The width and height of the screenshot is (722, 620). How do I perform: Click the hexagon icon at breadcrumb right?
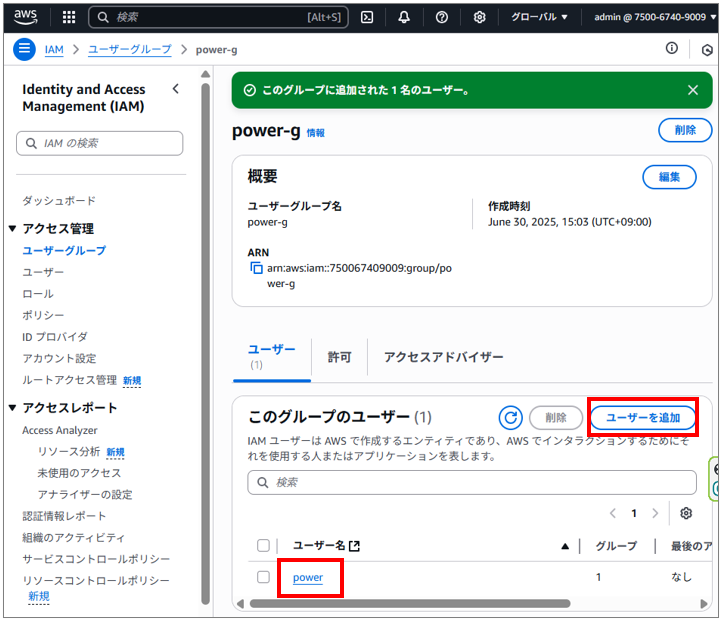[x=707, y=49]
